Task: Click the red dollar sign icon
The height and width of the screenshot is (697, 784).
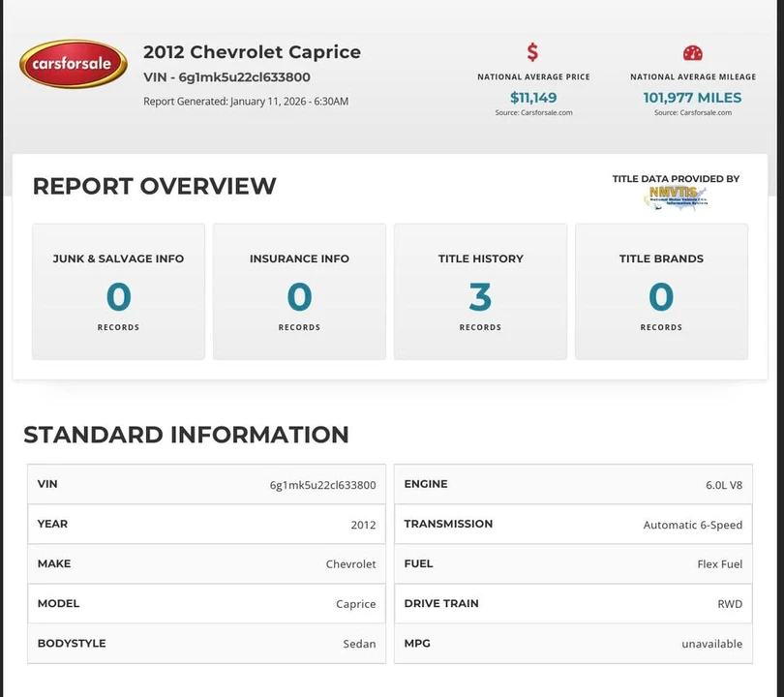Action: [x=533, y=52]
